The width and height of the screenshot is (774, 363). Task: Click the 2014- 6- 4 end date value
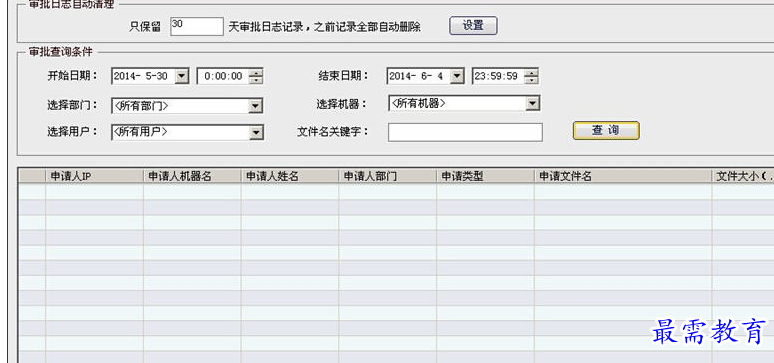click(x=416, y=76)
